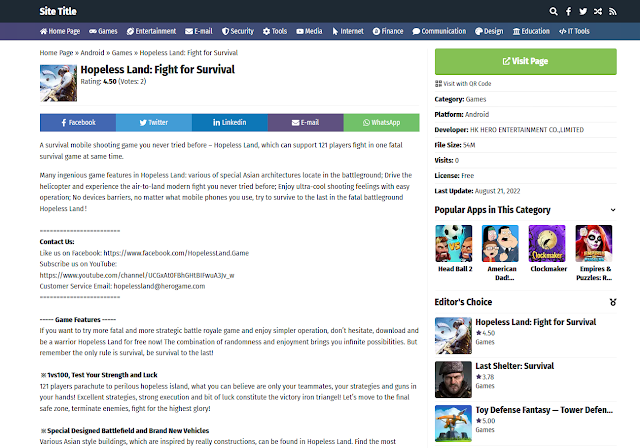Click the Head Ball 2 title text
The height and width of the screenshot is (448, 640).
tap(455, 269)
